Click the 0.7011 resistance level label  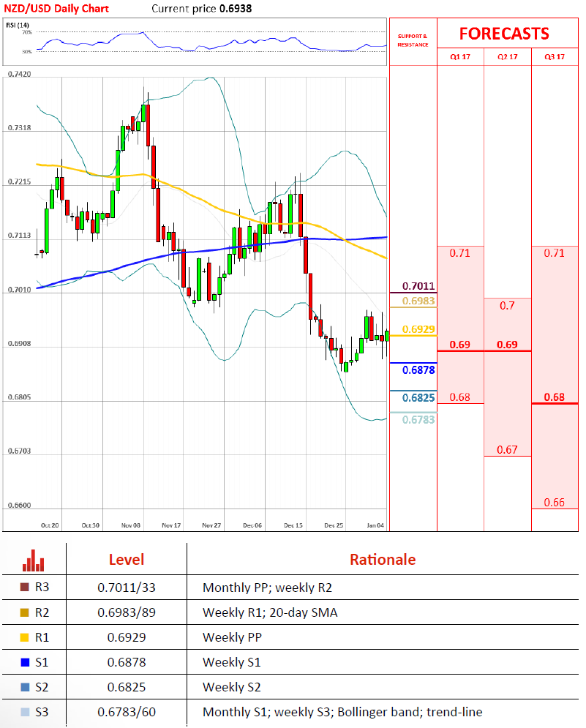pyautogui.click(x=418, y=286)
